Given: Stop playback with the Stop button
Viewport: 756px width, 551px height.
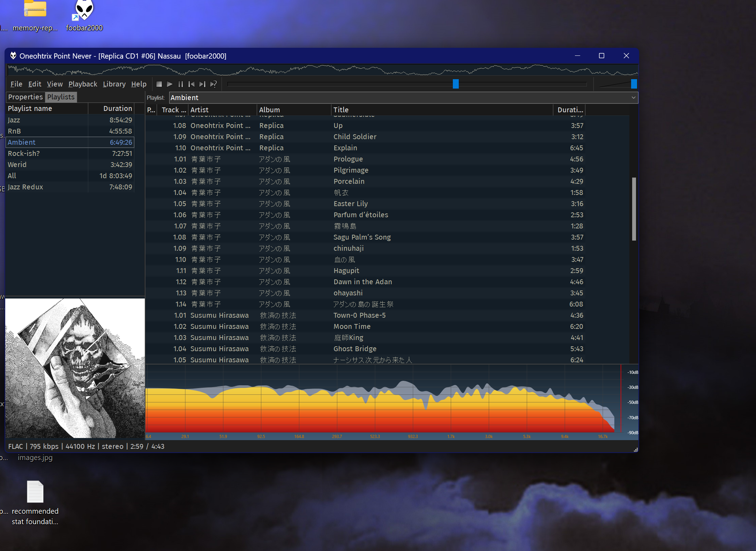Looking at the screenshot, I should (x=159, y=84).
